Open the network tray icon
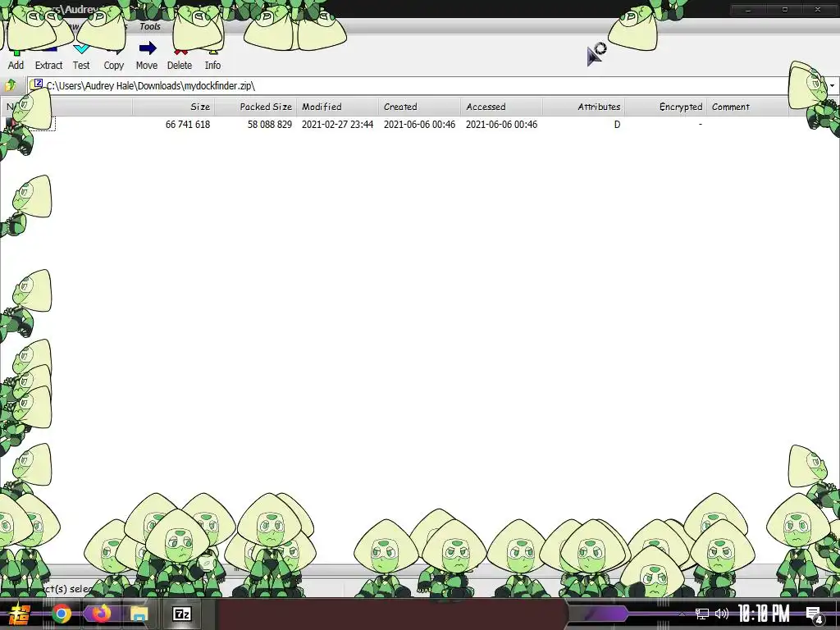Image resolution: width=840 pixels, height=630 pixels. click(702, 614)
